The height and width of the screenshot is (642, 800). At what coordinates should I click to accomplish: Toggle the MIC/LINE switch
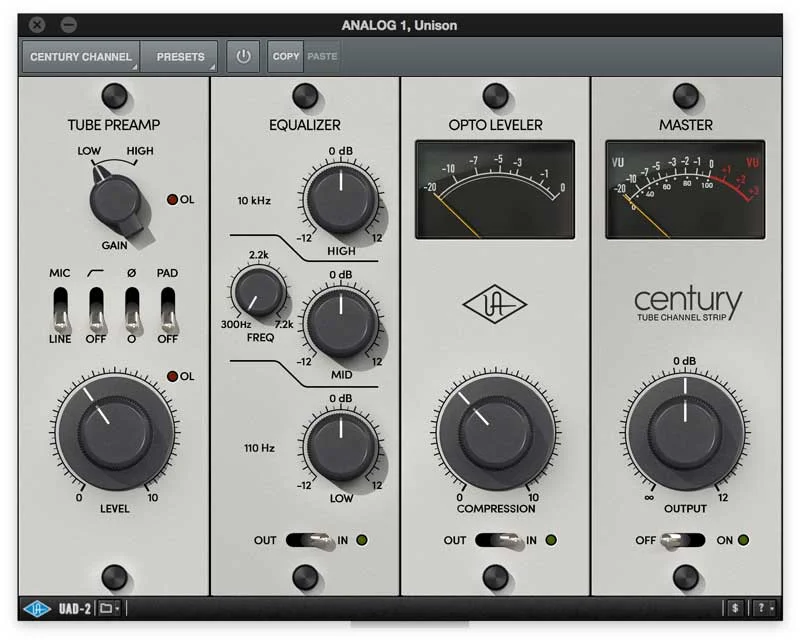60,309
